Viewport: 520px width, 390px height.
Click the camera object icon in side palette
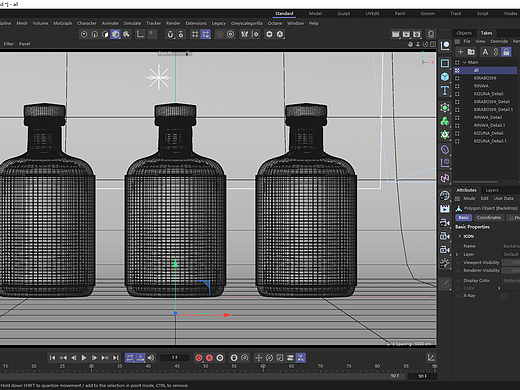point(445,223)
